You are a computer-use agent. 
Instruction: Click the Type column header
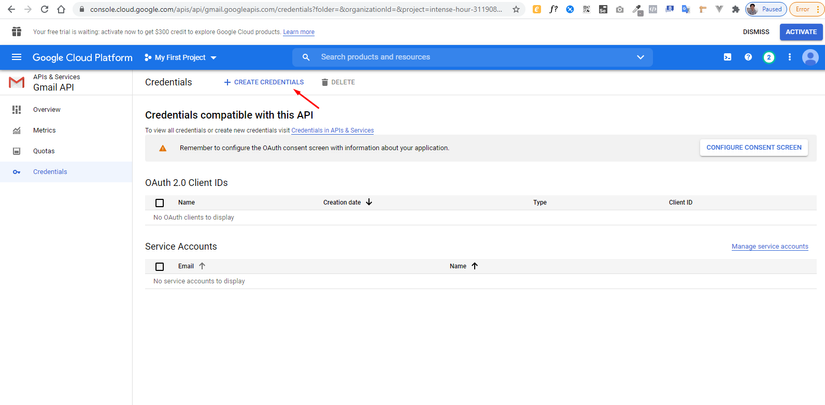tap(540, 202)
